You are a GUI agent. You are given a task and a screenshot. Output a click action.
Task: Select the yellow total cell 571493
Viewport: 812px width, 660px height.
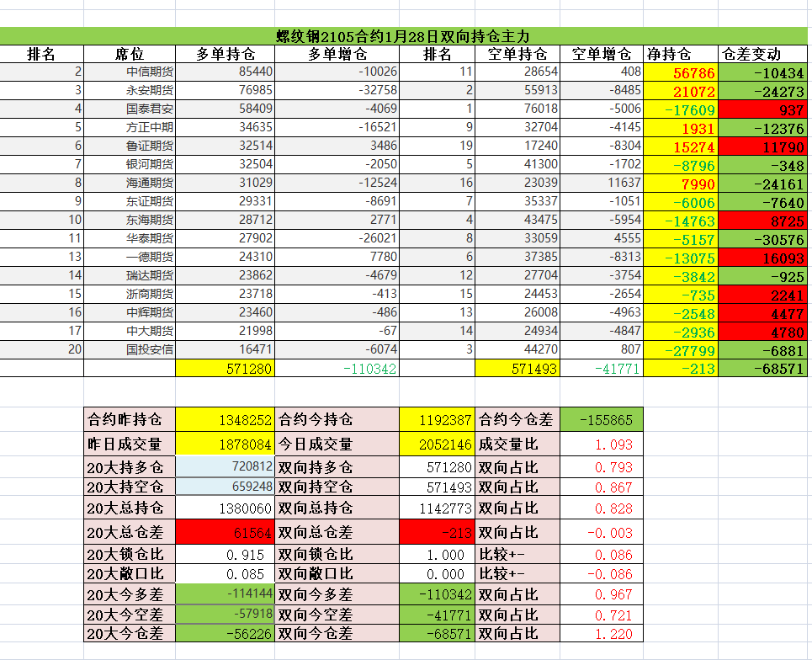pyautogui.click(x=517, y=369)
